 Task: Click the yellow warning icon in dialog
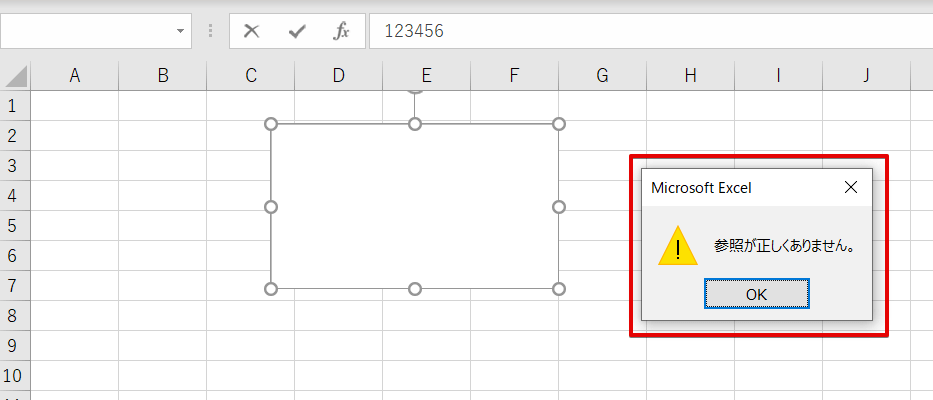(678, 246)
